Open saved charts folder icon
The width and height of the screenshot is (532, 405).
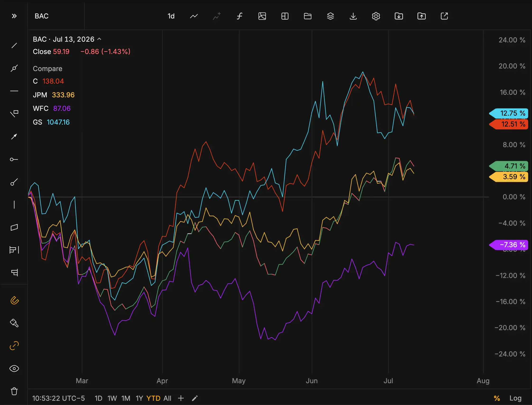(x=308, y=16)
